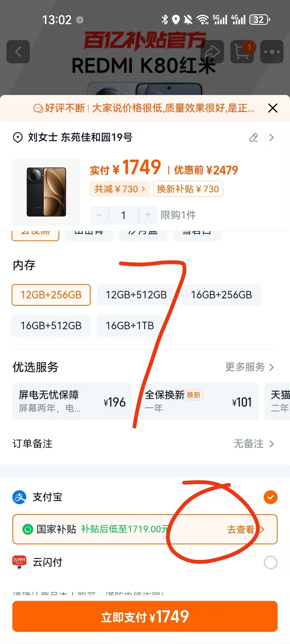Screen dimensions: 290x644
Task: Open the shopping cart icon
Action: 242,52
